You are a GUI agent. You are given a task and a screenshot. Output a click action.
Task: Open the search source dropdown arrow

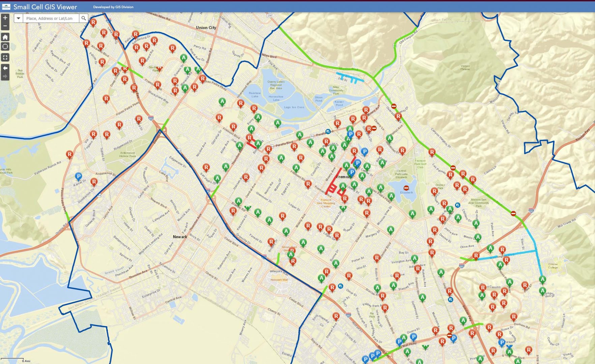(x=19, y=18)
